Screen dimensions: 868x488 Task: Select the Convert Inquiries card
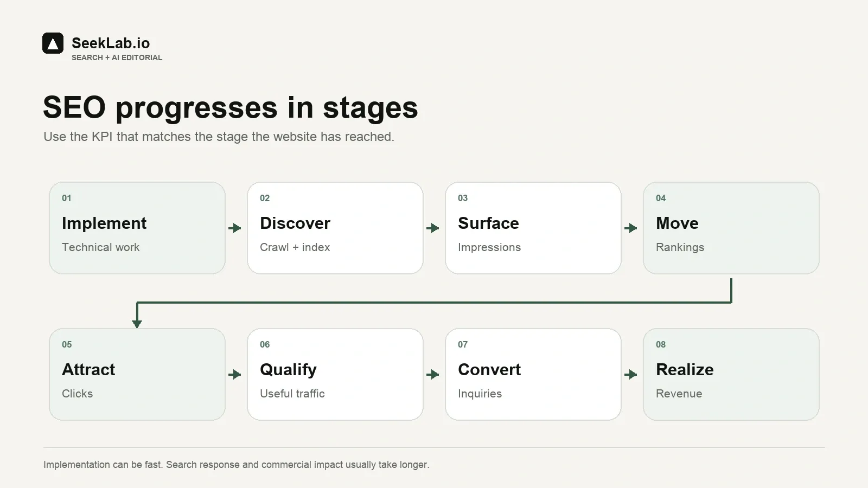tap(533, 375)
